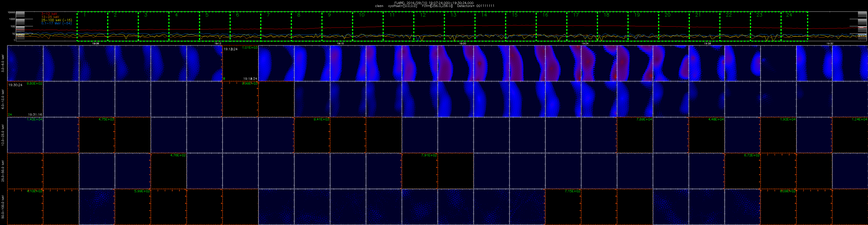868x225 pixels.
Task: Click the green 7.91E+02 value label
Action: click(x=429, y=156)
